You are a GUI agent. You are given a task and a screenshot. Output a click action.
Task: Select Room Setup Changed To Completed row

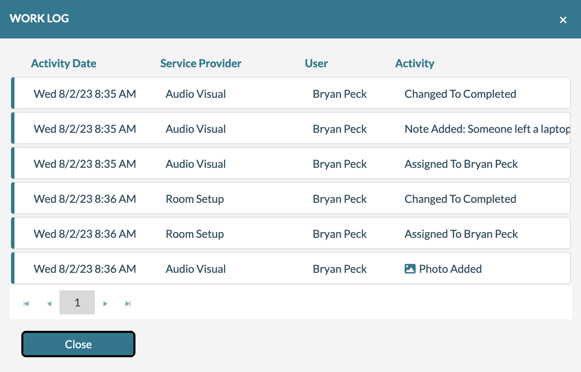(x=291, y=199)
